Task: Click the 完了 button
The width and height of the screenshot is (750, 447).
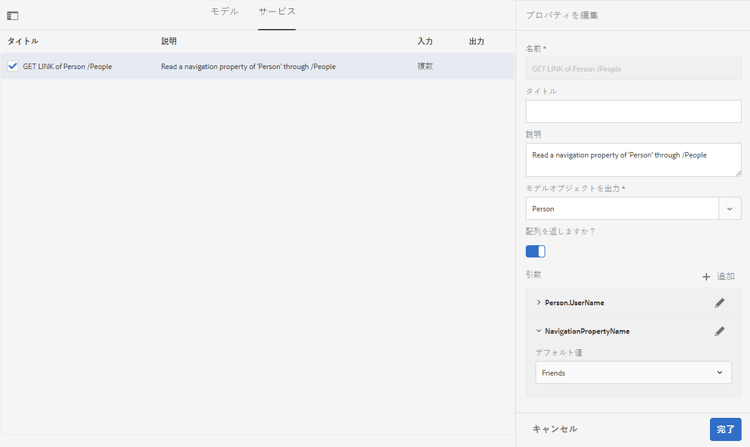Action: (726, 429)
